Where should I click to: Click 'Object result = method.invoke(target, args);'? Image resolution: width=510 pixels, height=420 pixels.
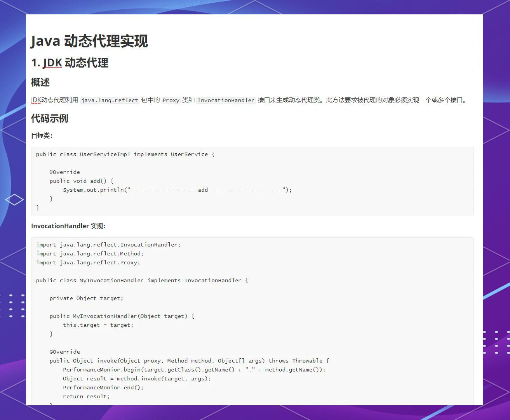[137, 378]
